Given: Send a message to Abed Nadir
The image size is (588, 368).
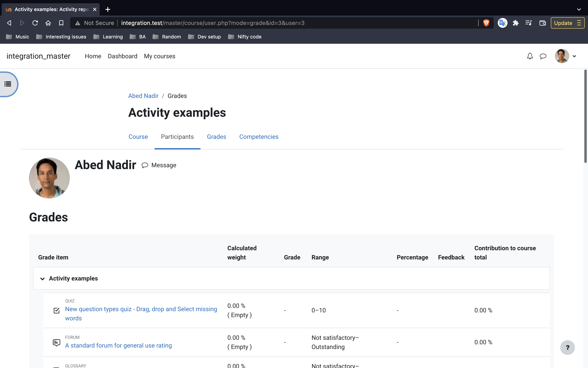Looking at the screenshot, I should (x=159, y=165).
